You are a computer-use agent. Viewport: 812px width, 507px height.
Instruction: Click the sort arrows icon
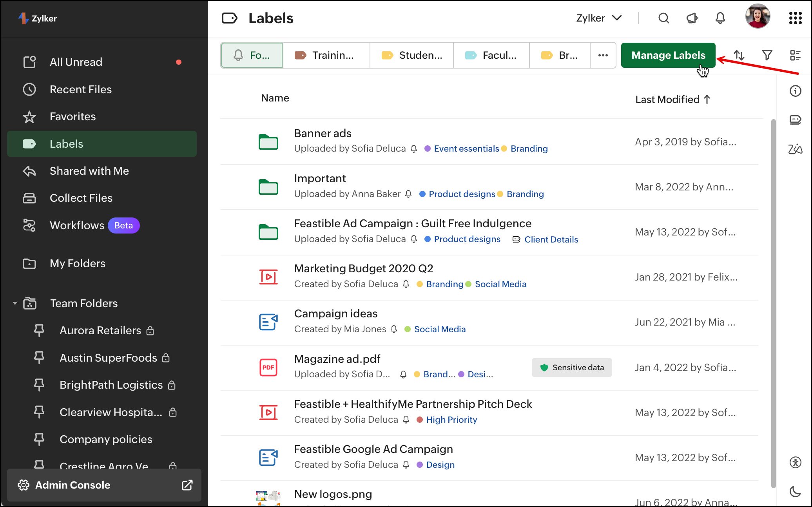tap(739, 55)
